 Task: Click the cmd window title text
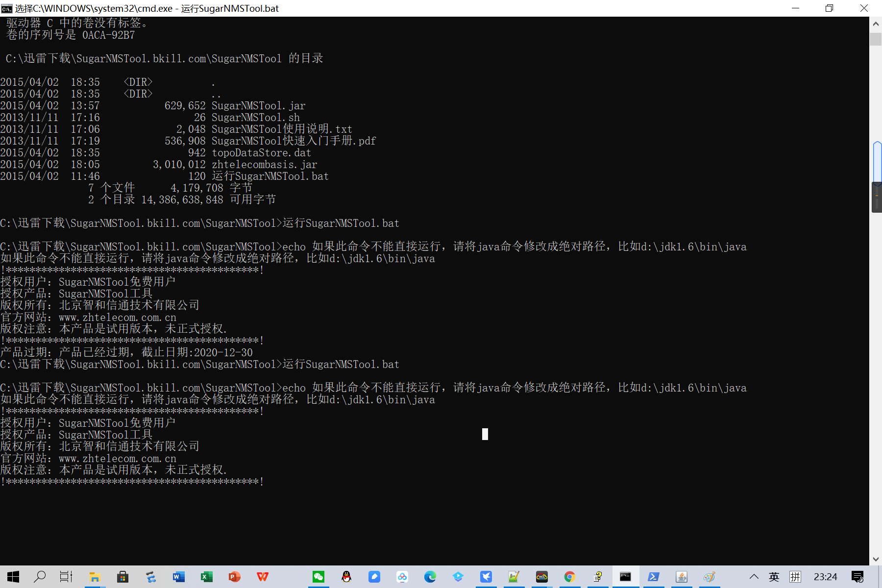tap(147, 8)
